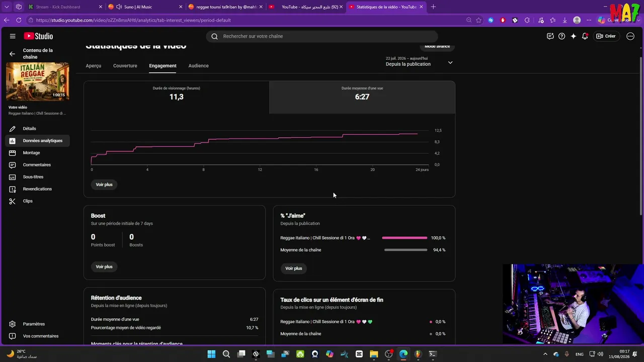Viewport: 644px width, 362px height.
Task: Open Commentaires section in sidebar
Action: (x=37, y=165)
